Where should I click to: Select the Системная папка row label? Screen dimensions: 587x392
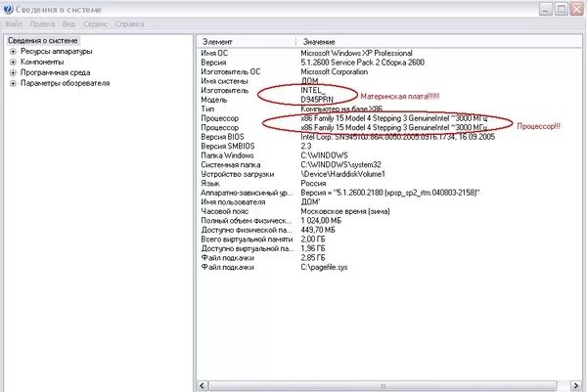pos(231,165)
